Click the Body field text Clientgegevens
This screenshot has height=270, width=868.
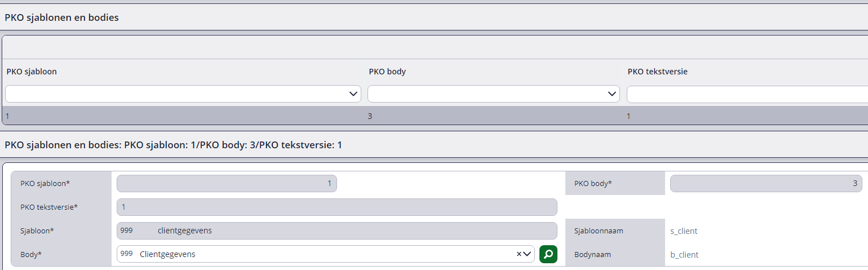coord(167,254)
